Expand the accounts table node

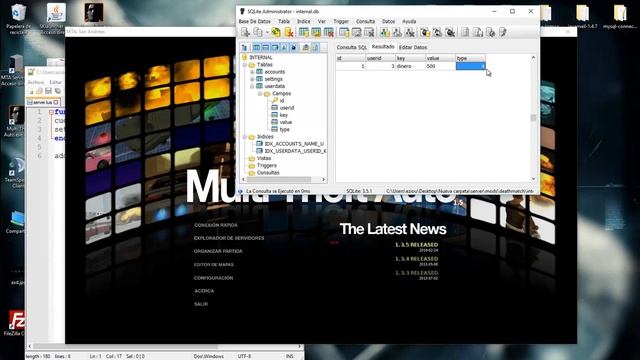tap(252, 72)
